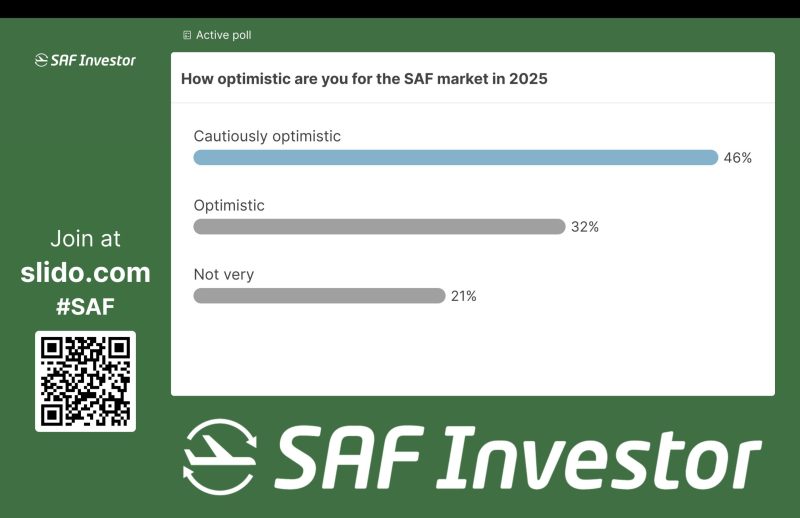Click the slido.com link text
The width and height of the screenshot is (800, 518).
coord(85,272)
